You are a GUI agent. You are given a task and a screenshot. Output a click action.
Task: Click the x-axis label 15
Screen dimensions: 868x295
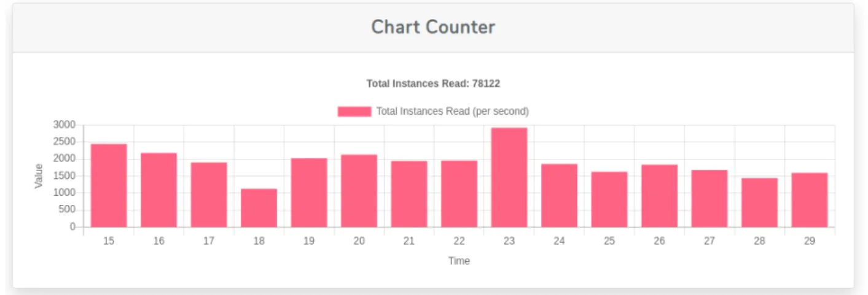[x=109, y=241]
